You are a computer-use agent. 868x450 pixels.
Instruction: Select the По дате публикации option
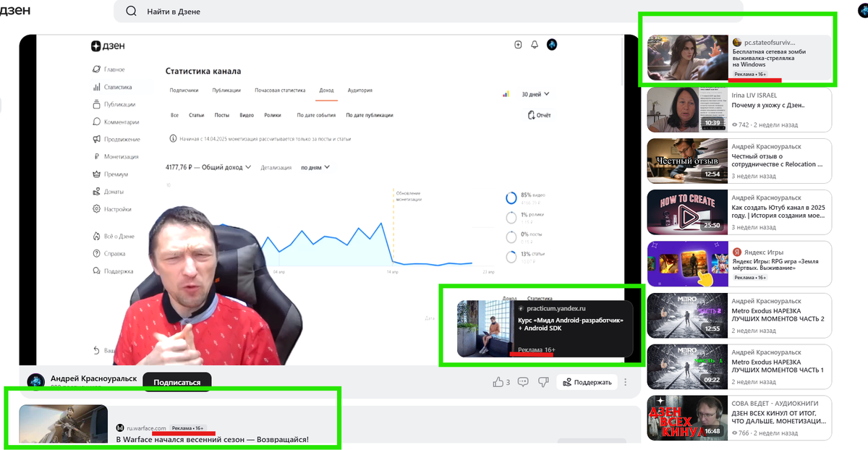pos(370,115)
